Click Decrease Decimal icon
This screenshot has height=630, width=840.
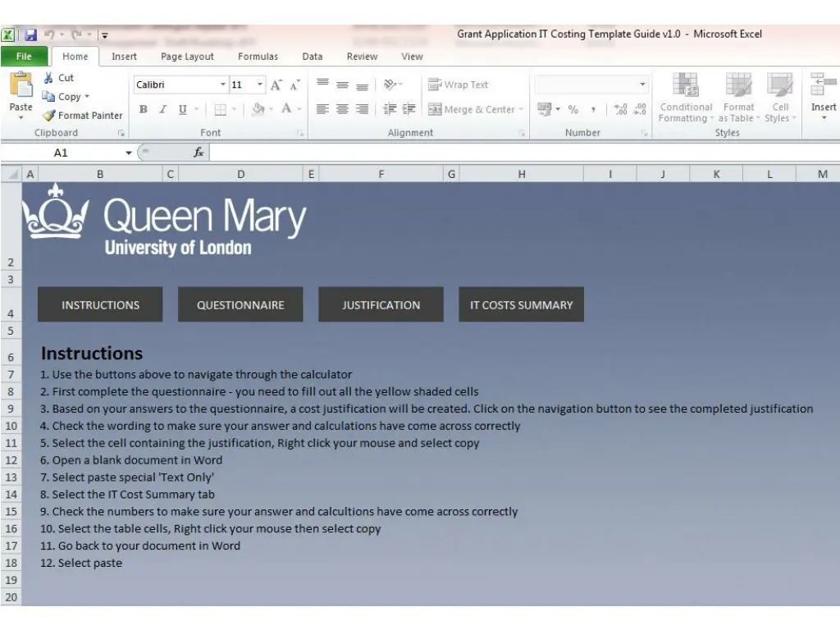640,109
